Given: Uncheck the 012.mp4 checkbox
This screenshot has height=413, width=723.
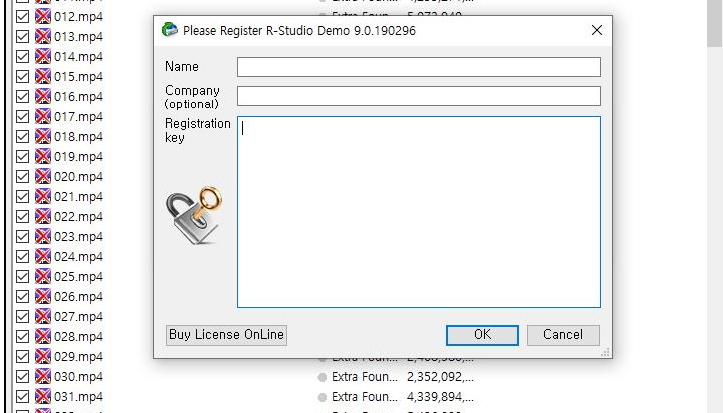Looking at the screenshot, I should coord(22,17).
